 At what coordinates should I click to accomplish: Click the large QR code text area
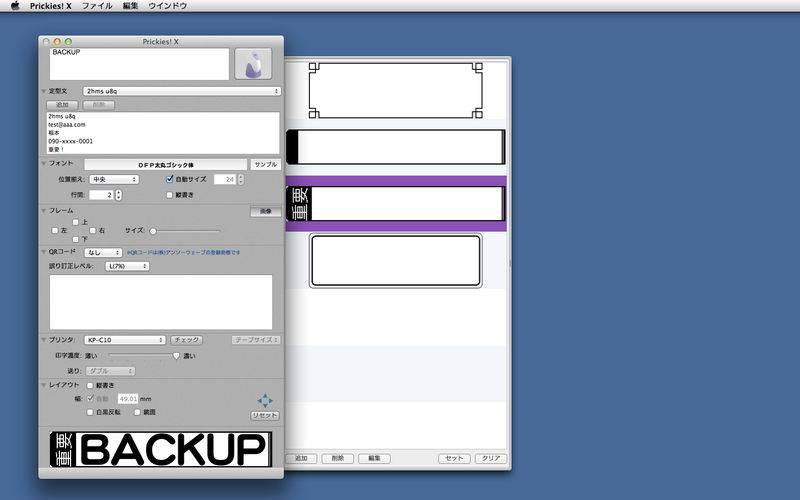(x=161, y=302)
